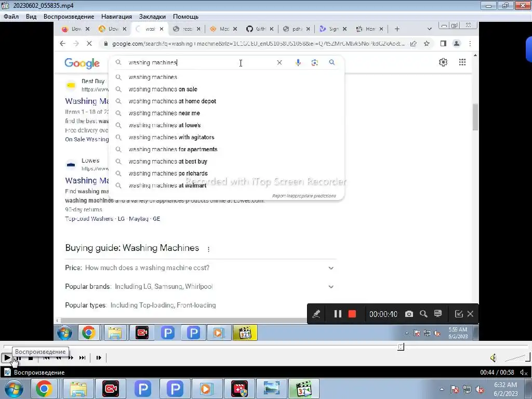Expand the "Popular brands" buying guide row
532x399 pixels.
200,287
